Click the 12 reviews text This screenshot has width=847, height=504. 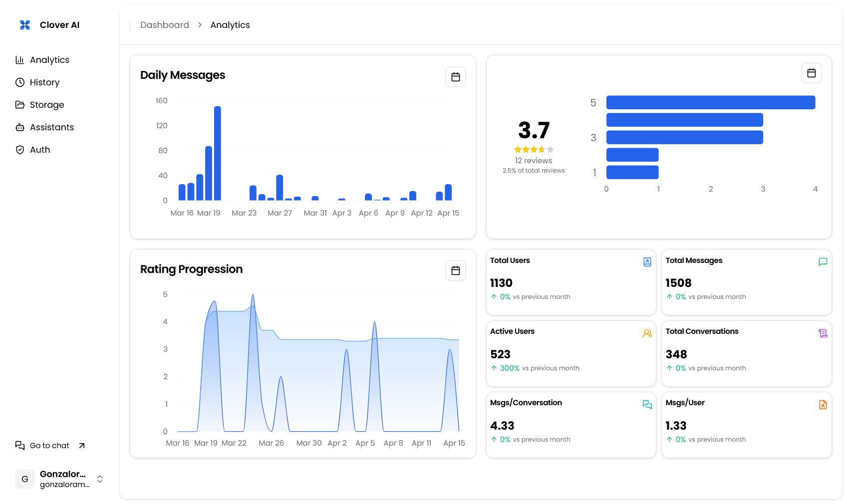534,161
